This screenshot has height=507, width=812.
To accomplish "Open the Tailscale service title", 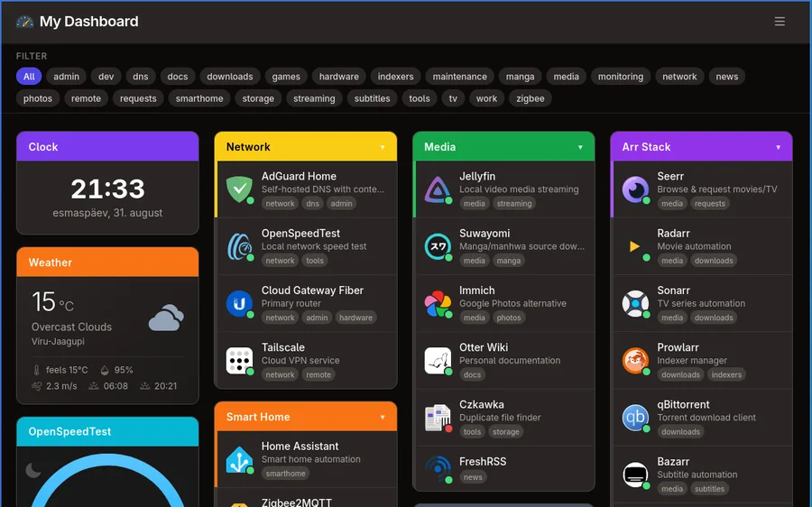I will pyautogui.click(x=282, y=347).
